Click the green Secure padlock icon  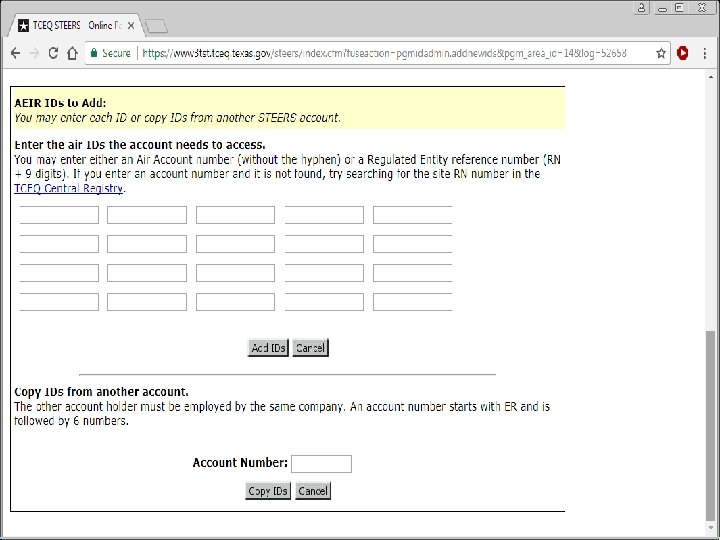click(94, 53)
